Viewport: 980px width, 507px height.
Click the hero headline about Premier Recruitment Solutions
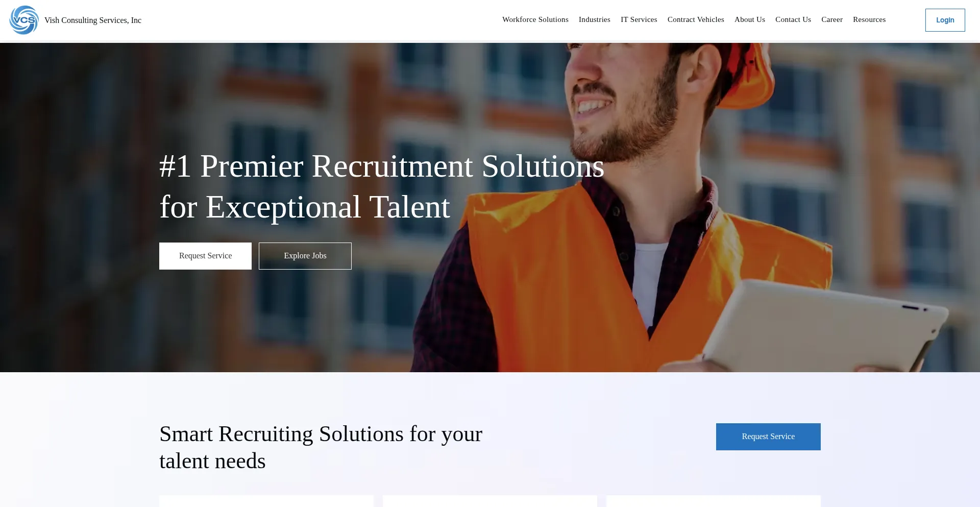coord(381,186)
